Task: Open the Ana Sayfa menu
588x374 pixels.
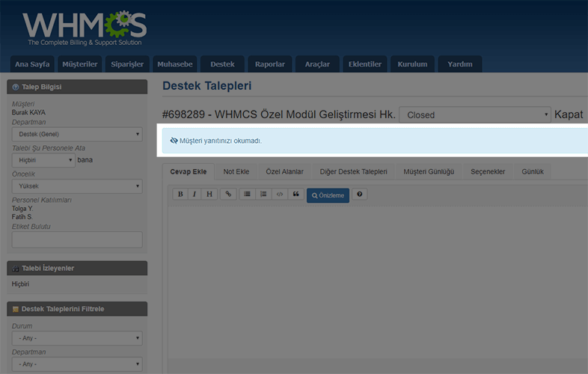Action: coord(32,64)
